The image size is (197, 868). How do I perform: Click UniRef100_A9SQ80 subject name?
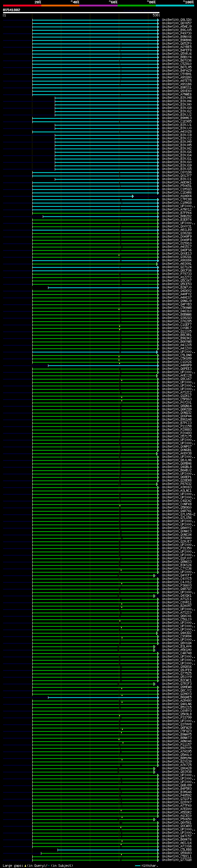pos(176,78)
